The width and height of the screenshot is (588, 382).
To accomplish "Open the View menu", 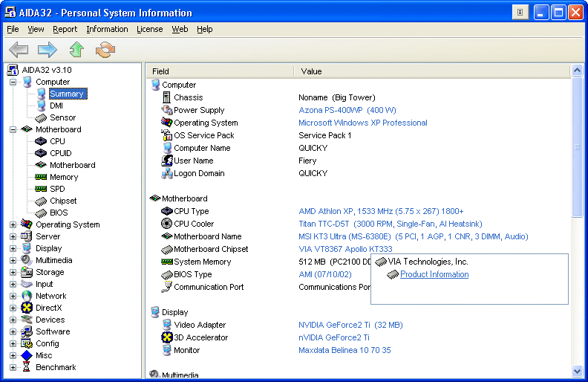I will (x=36, y=29).
